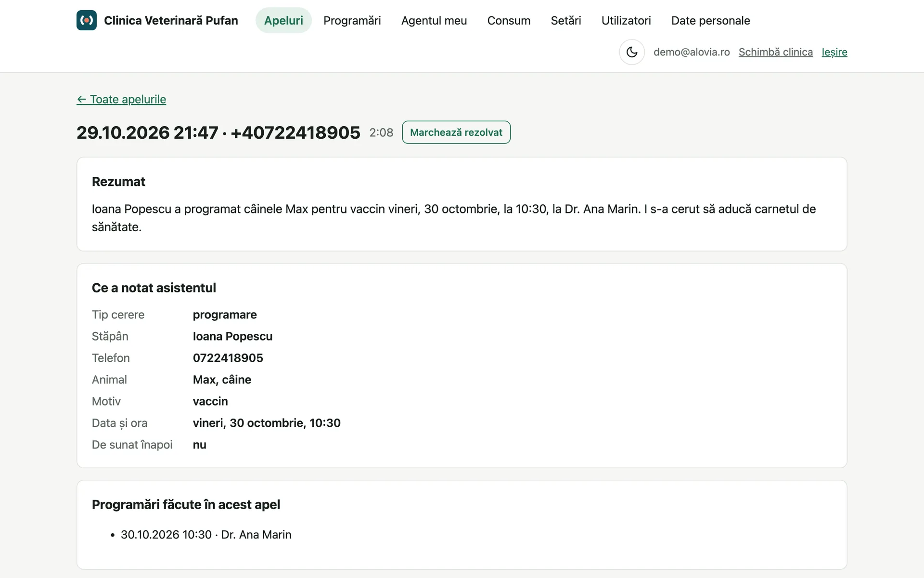Click the Schimbă clinica link
Viewport: 924px width, 578px height.
click(x=776, y=52)
